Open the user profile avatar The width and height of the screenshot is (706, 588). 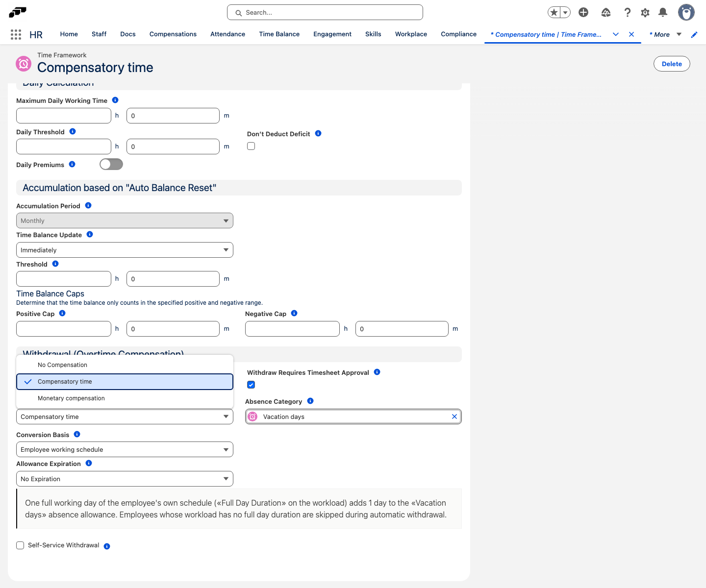686,12
